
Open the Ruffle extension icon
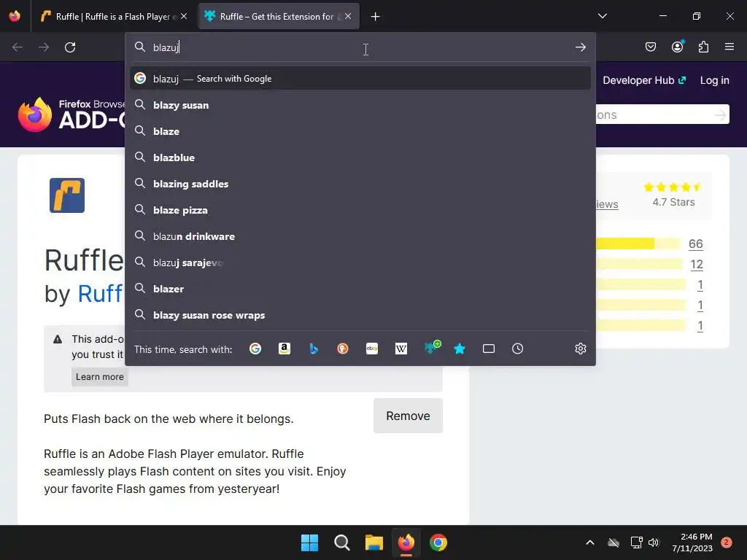pos(67,195)
